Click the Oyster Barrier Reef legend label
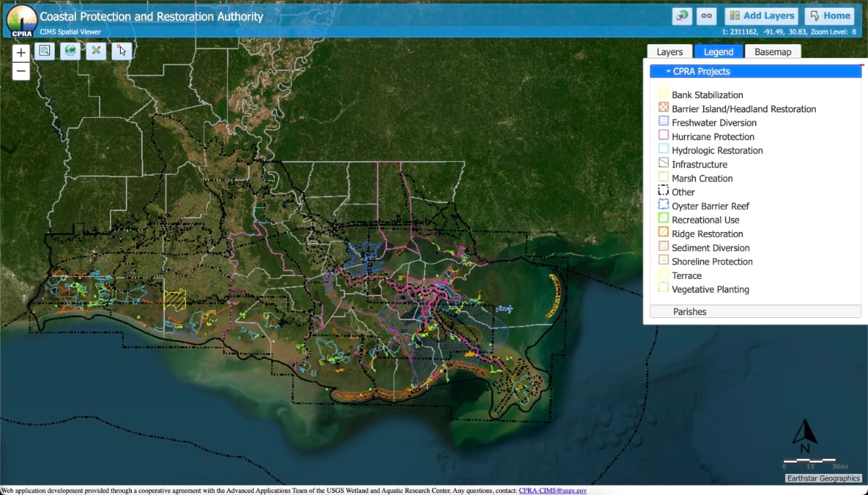The height and width of the screenshot is (495, 868). [x=710, y=206]
